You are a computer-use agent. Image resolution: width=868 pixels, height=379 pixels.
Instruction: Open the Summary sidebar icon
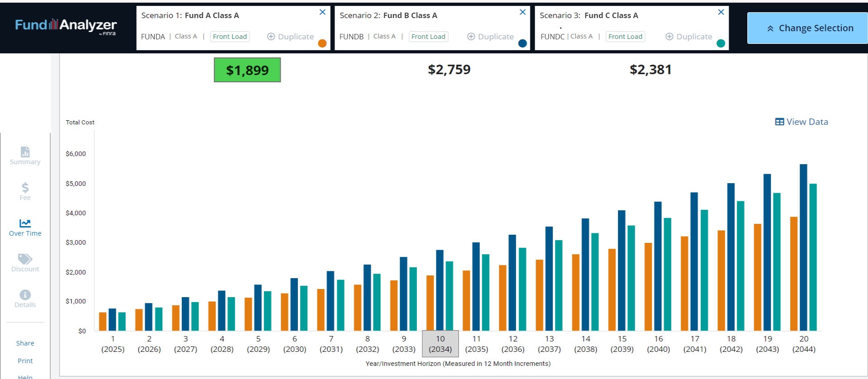tap(25, 152)
